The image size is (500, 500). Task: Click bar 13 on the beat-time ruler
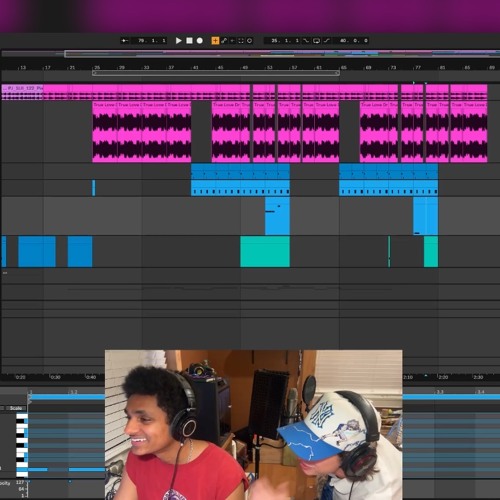[23, 68]
